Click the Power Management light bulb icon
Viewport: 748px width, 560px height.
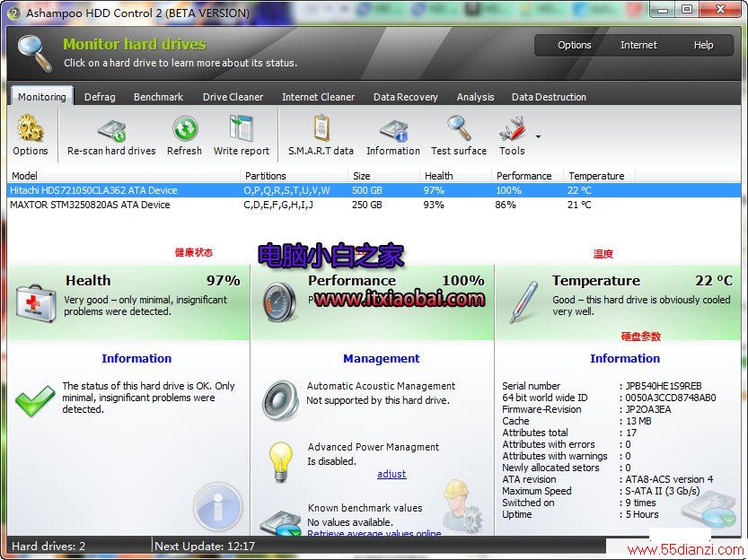280,461
